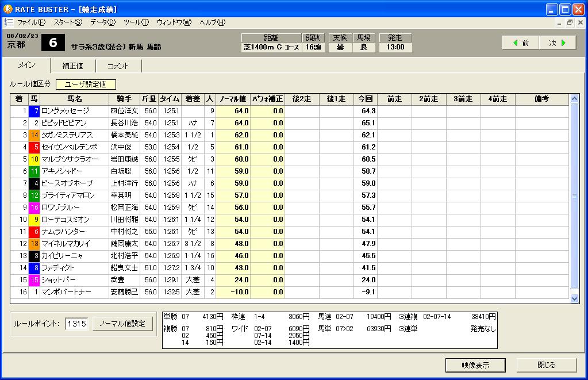Click scroll-down arrow of results table
This screenshot has height=380, width=588.
[x=574, y=298]
